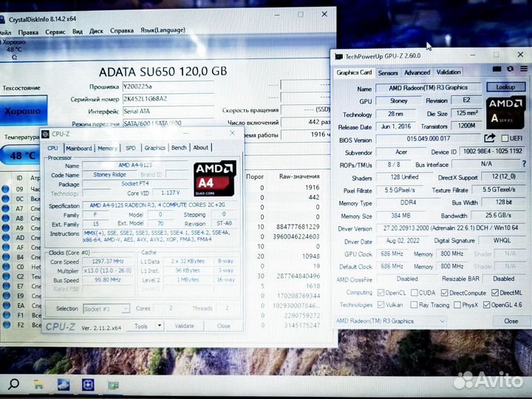The height and width of the screenshot is (399, 532).
Task: Switch to Memory tab in CPU-Z
Action: coord(107,149)
